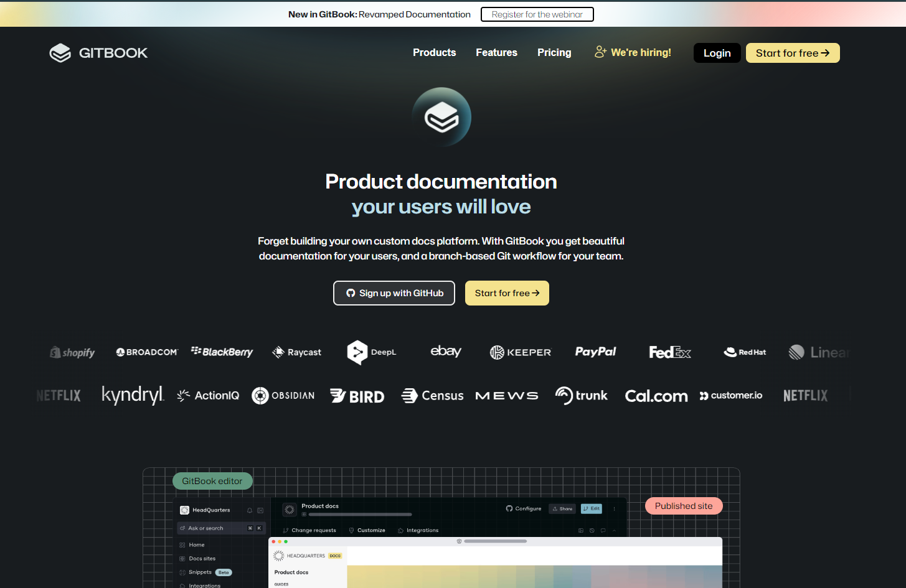Click Configure in the editor preview
This screenshot has width=906, height=588.
tap(524, 508)
